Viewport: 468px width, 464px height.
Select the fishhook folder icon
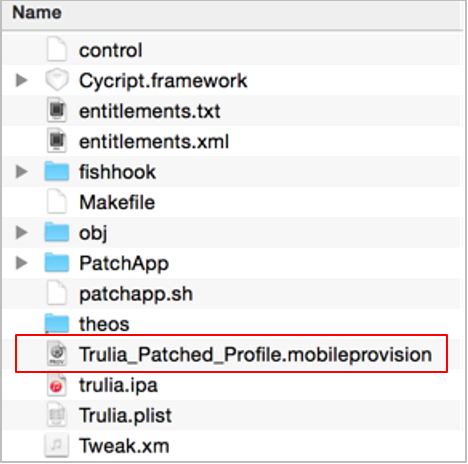tap(57, 171)
